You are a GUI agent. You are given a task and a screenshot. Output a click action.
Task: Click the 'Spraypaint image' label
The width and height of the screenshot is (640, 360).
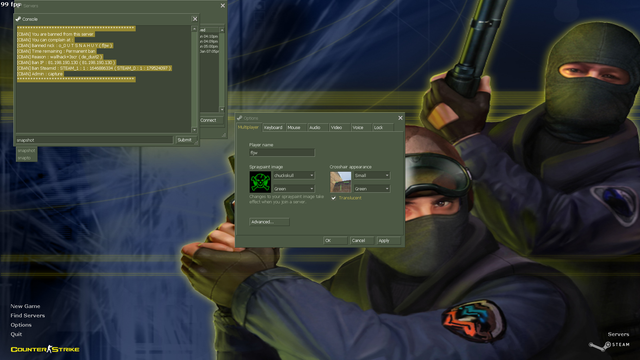point(266,167)
